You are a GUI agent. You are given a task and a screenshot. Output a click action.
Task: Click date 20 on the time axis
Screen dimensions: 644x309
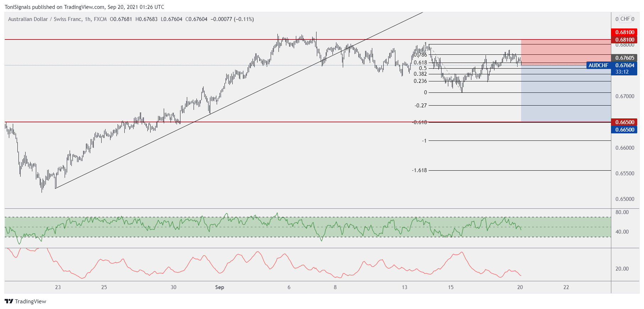520,287
